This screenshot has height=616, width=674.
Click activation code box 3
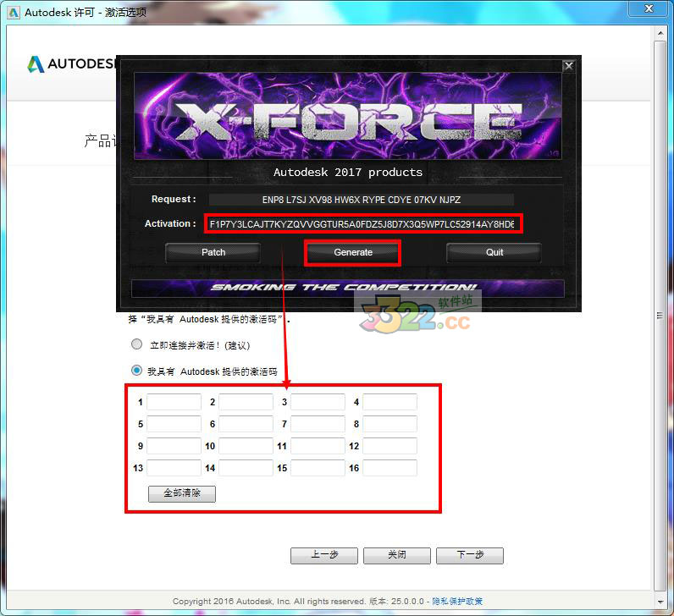(x=318, y=402)
